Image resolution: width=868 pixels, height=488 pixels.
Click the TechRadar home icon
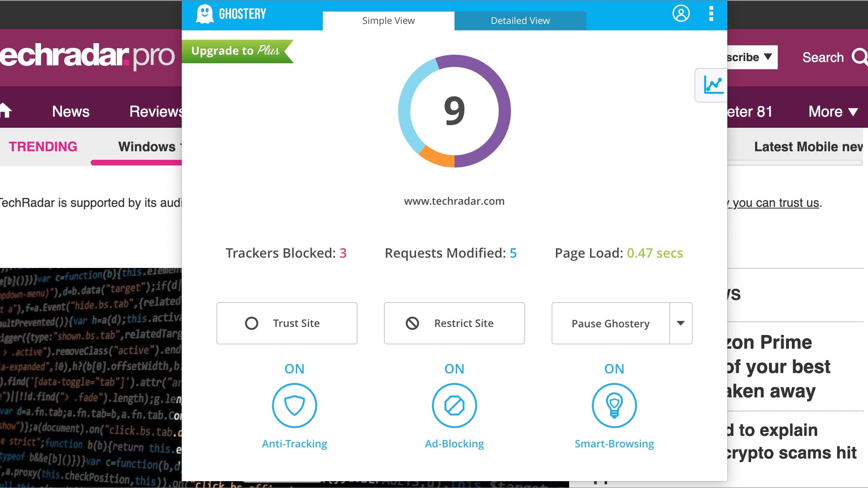click(x=5, y=111)
